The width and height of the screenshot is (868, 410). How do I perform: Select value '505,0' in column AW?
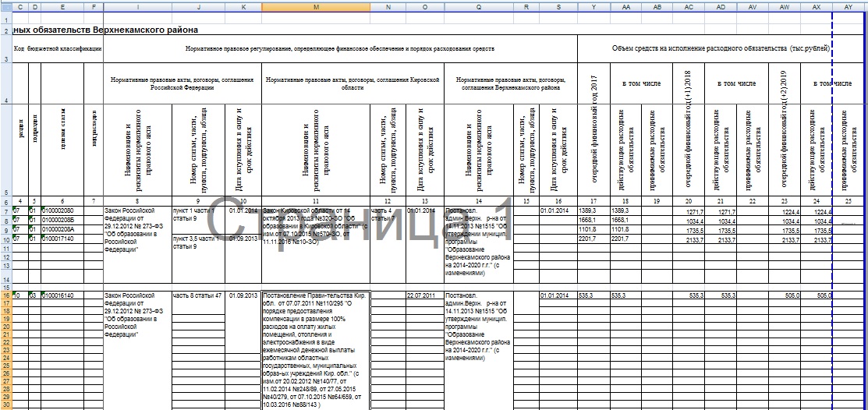click(x=784, y=295)
